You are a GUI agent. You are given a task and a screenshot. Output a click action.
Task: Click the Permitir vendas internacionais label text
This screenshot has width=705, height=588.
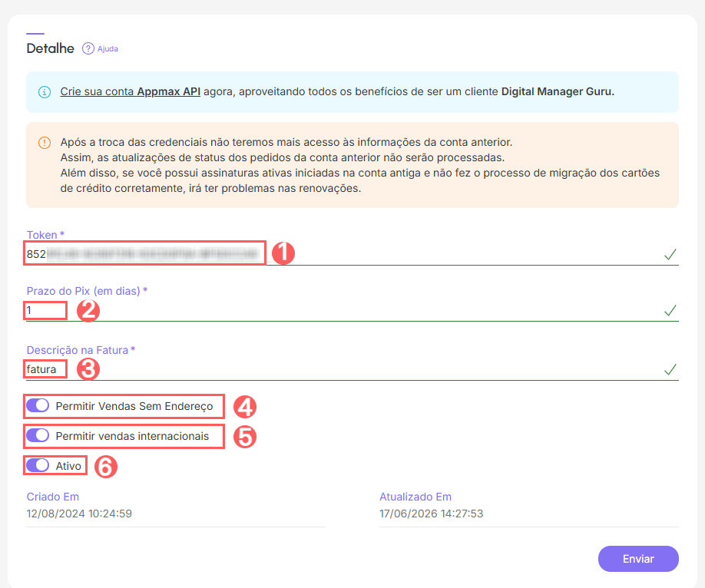(132, 435)
